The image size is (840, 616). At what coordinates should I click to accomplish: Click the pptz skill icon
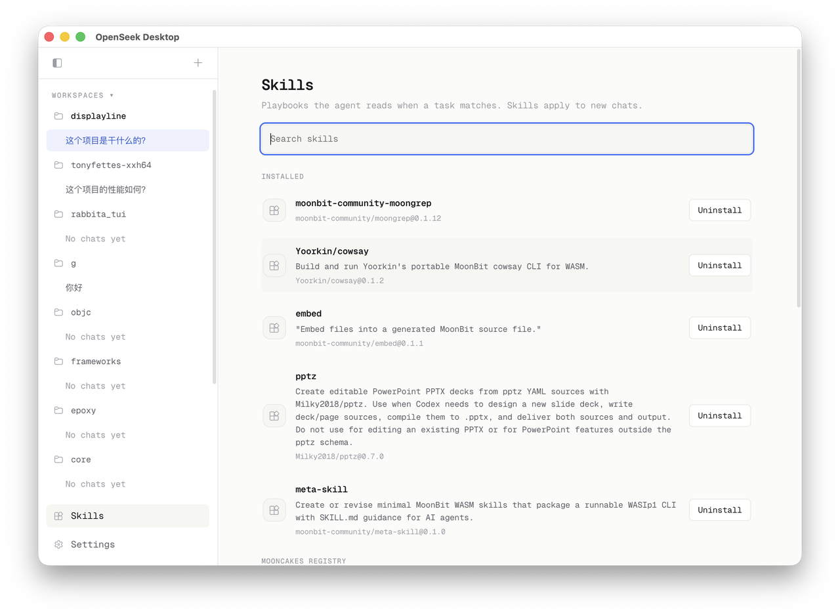274,416
